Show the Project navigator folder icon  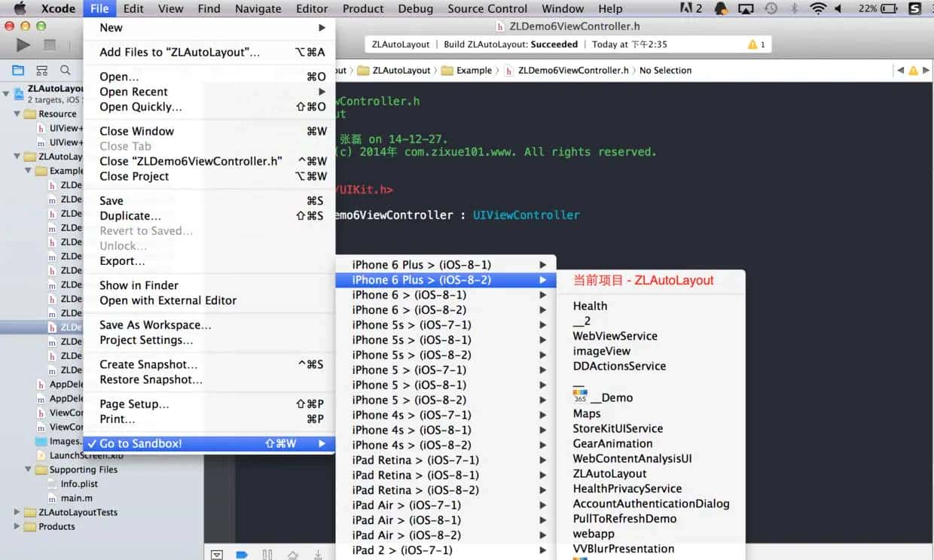point(18,70)
